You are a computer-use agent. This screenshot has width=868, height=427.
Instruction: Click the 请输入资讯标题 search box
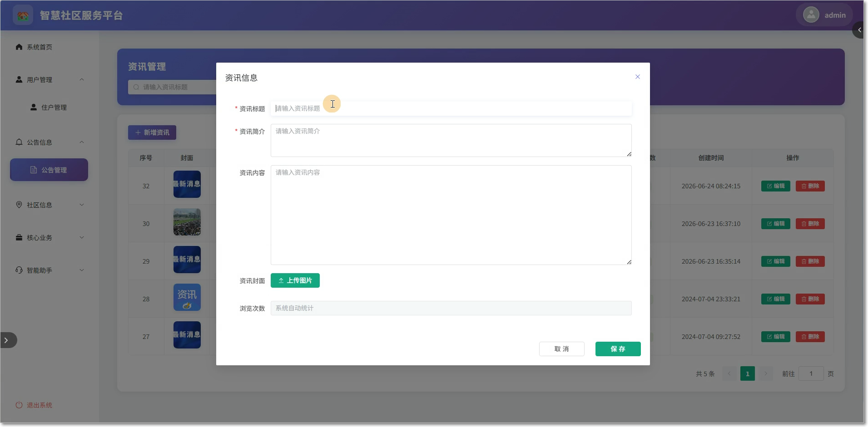(x=173, y=87)
